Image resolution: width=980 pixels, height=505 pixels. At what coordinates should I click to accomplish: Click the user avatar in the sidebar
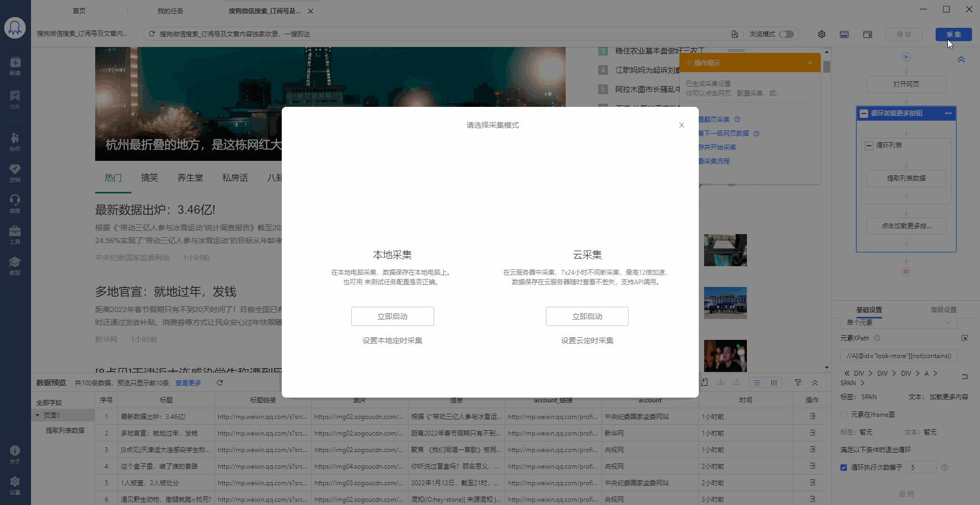tap(15, 27)
